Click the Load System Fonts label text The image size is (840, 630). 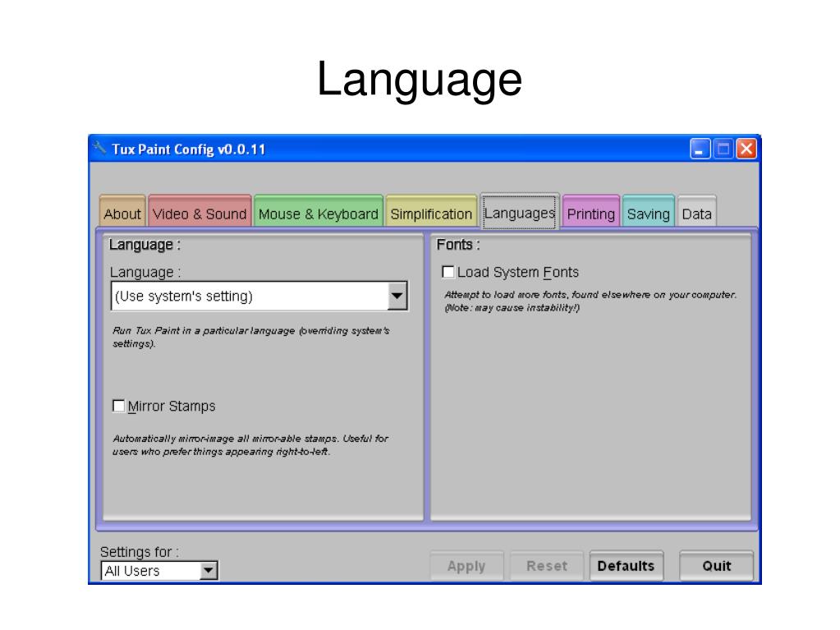click(x=518, y=272)
